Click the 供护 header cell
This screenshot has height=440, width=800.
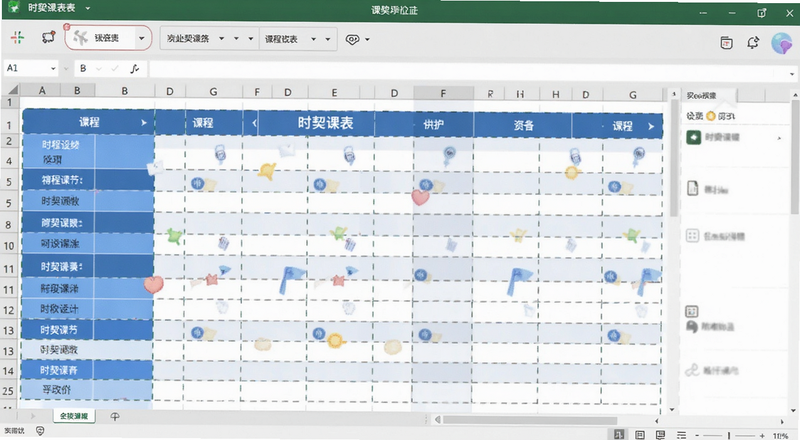click(x=434, y=125)
